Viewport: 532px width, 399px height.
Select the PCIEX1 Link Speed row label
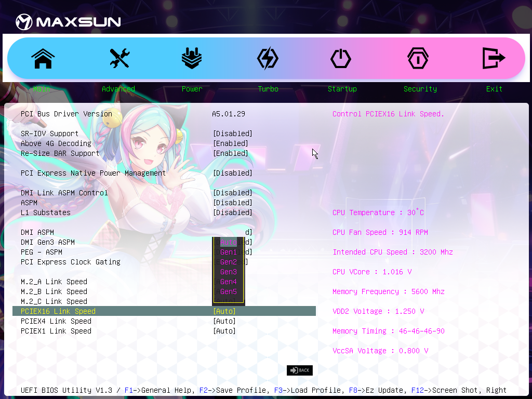coord(56,331)
